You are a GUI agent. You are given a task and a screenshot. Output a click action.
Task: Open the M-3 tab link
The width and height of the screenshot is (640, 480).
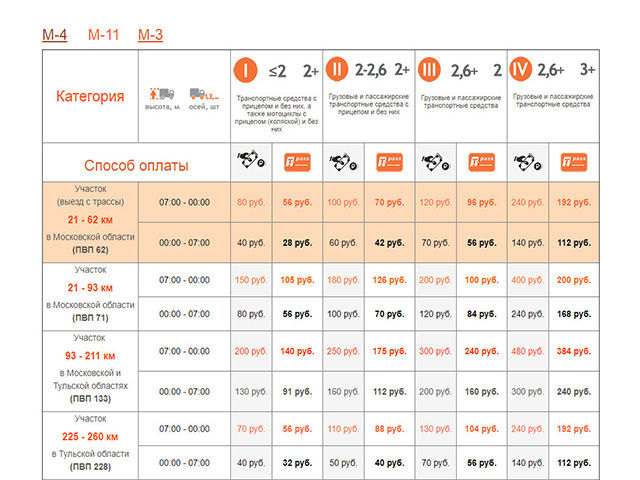pyautogui.click(x=150, y=35)
